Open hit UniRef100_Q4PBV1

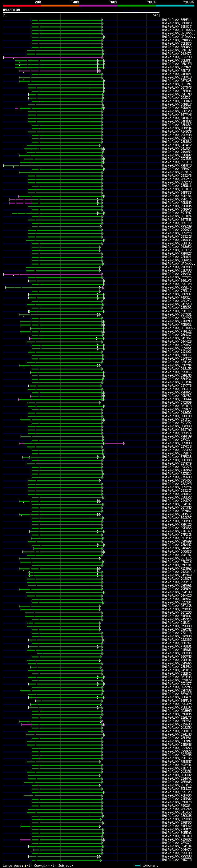click(x=176, y=74)
